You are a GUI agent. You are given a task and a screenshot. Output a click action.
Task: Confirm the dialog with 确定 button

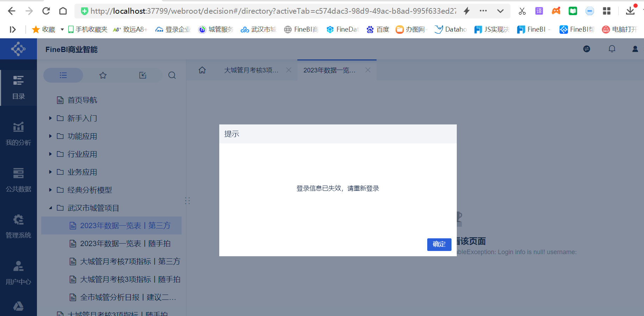(439, 244)
